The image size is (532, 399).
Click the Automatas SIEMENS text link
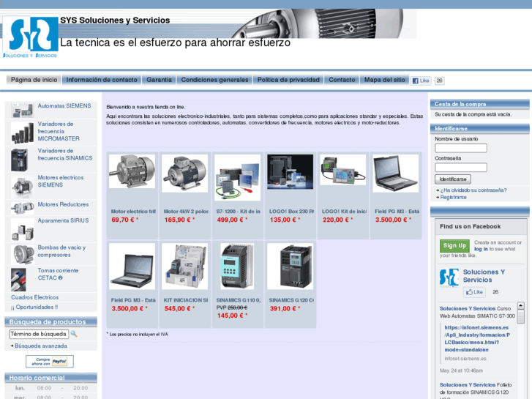[64, 106]
